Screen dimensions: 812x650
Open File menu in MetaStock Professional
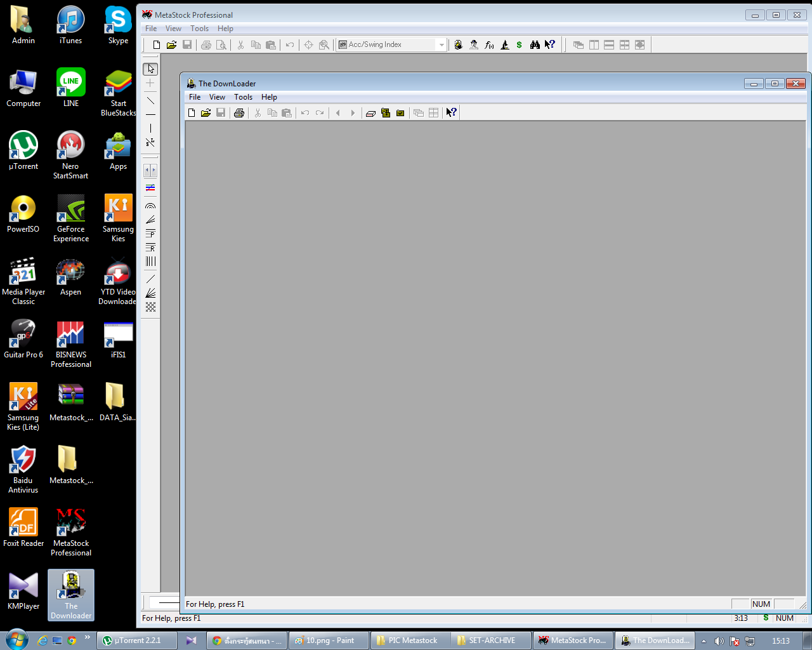tap(151, 29)
